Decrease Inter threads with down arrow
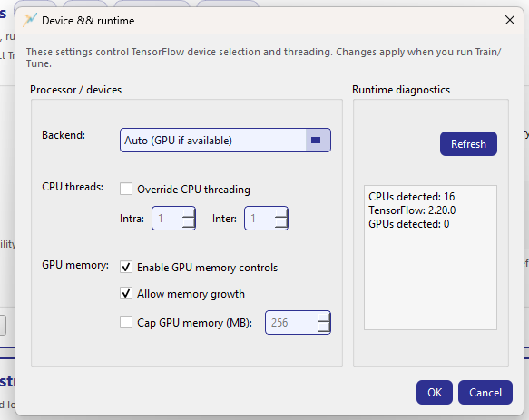Viewport: 529px width, 420px height. point(281,223)
